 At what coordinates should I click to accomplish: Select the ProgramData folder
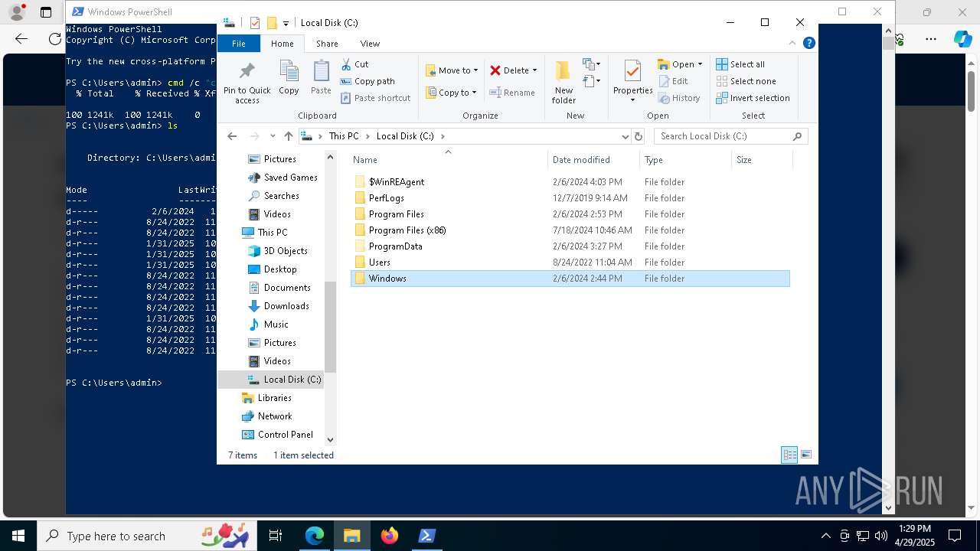point(570,246)
